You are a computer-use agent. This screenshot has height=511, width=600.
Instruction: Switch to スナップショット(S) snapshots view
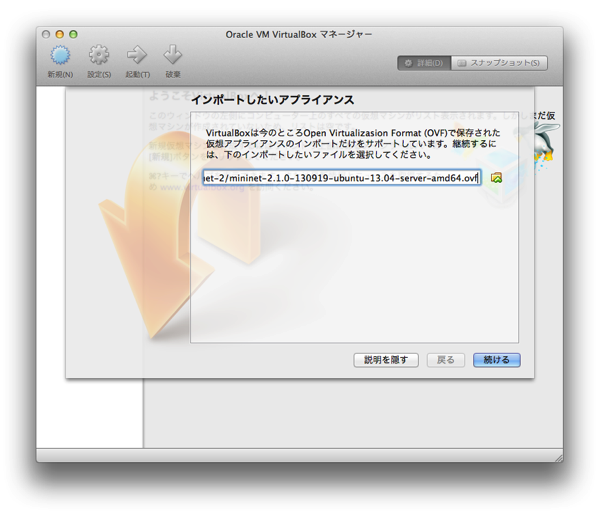(499, 63)
